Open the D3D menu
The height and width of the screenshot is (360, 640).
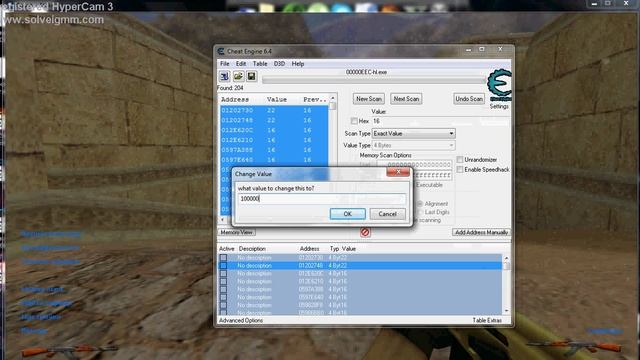[x=279, y=64]
